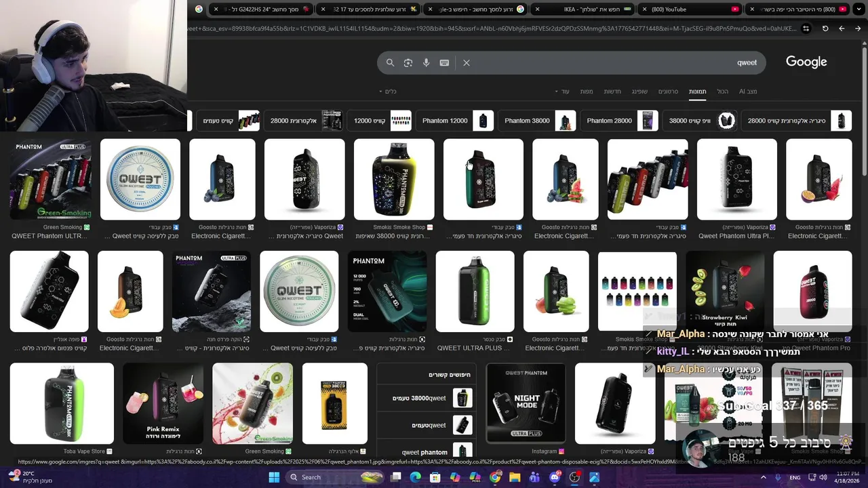The height and width of the screenshot is (488, 868).
Task: Open the green vape image under cursor
Action: point(484,180)
